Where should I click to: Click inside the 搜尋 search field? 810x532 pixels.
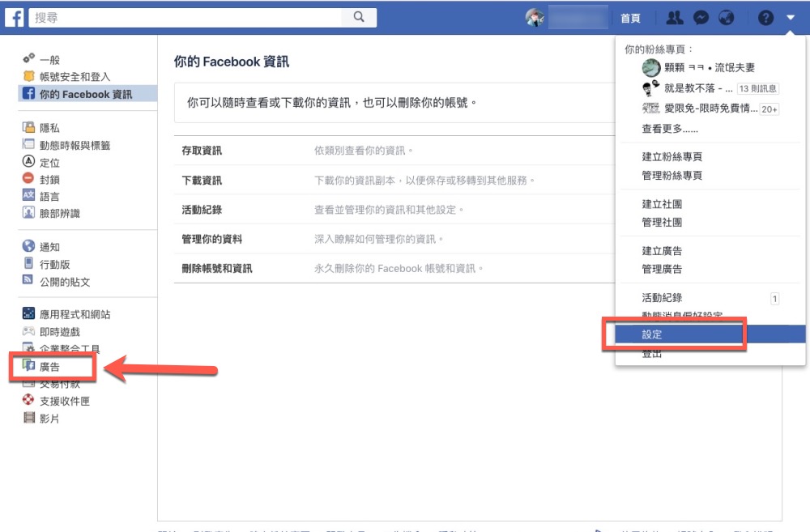coord(185,18)
